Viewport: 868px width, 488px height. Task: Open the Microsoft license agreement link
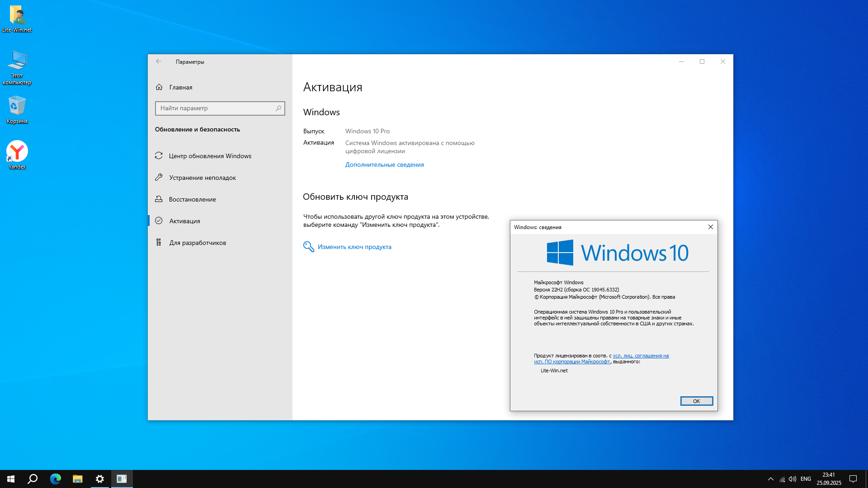pyautogui.click(x=640, y=356)
